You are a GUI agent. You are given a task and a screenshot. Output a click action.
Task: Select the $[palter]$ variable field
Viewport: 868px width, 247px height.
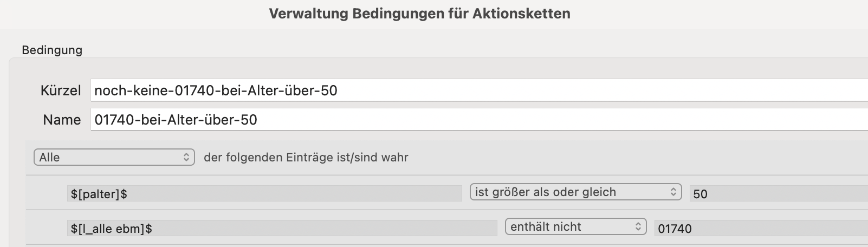(264, 193)
